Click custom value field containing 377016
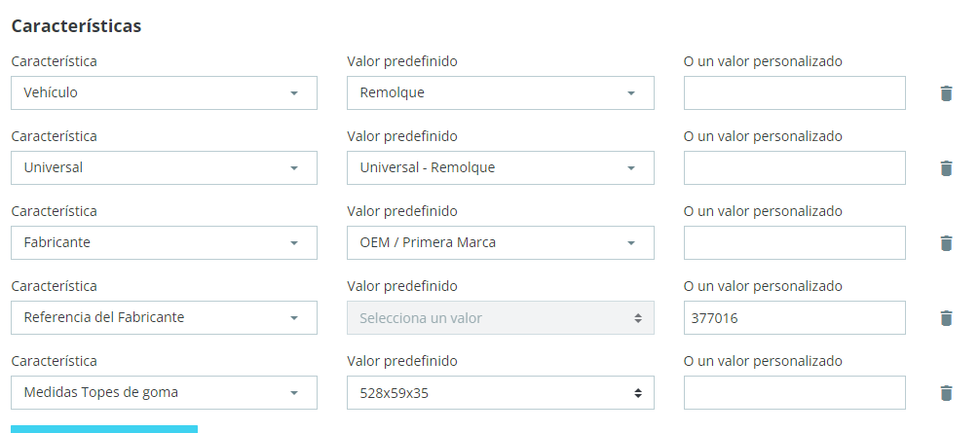Screen dimensions: 980x433 [794, 318]
